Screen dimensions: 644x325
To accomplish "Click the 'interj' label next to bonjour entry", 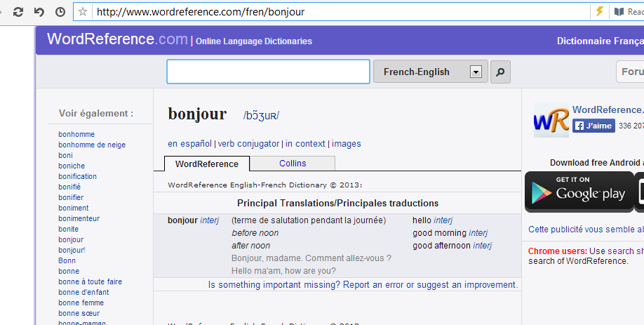I will tap(210, 220).
